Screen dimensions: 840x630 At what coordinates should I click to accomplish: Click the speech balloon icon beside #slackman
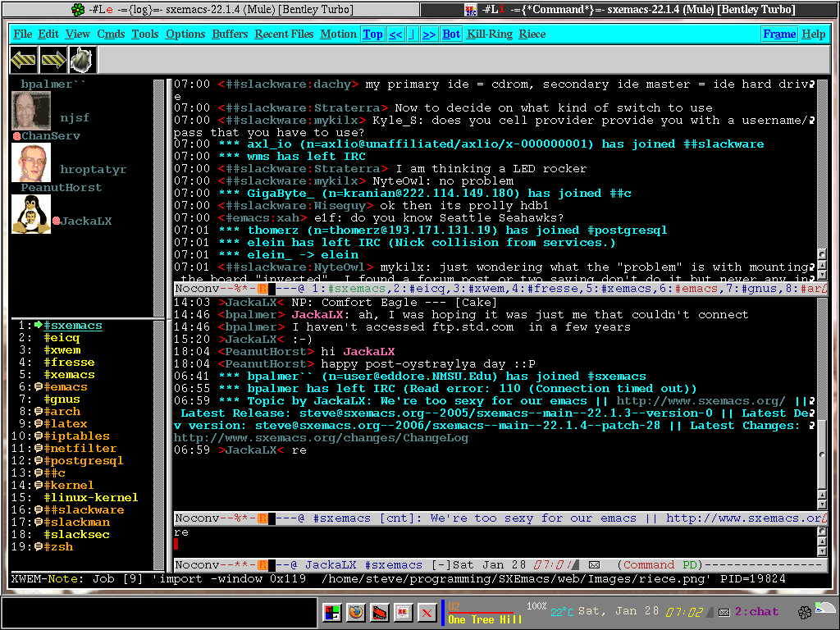pos(39,523)
